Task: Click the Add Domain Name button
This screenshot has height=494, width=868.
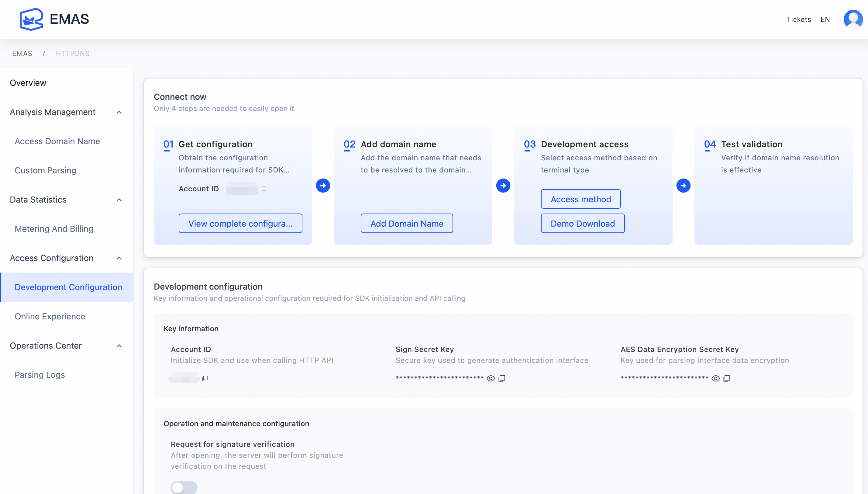Action: coord(407,223)
